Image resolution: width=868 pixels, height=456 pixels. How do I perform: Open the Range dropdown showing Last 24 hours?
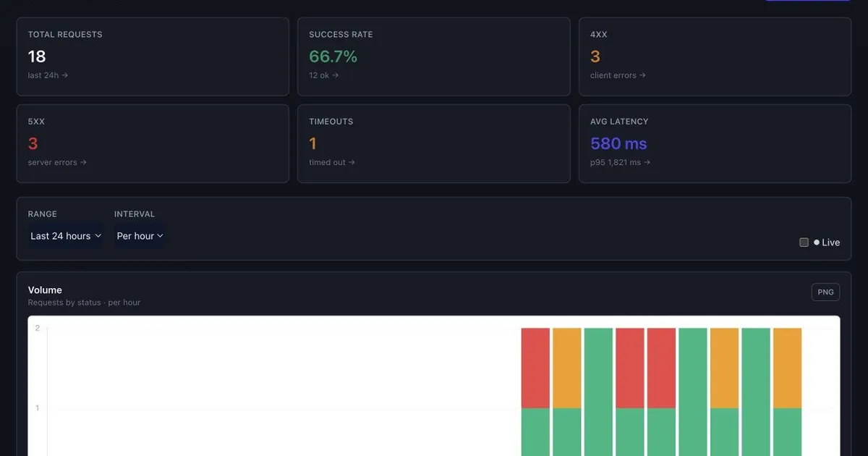pyautogui.click(x=66, y=236)
